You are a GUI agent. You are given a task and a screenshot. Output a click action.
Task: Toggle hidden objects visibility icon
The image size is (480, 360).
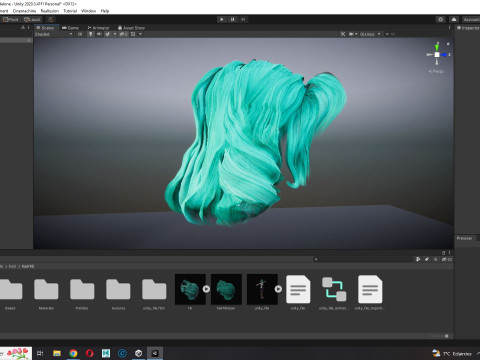tap(123, 34)
